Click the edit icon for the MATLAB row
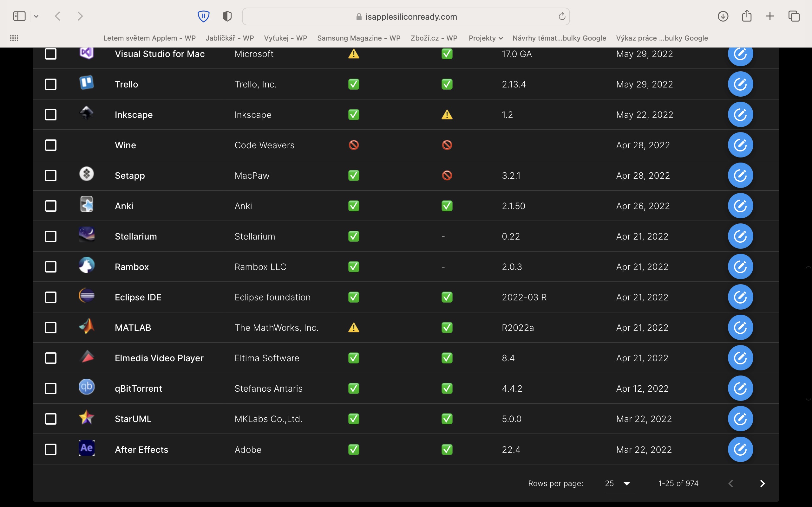812x507 pixels. coord(740,328)
